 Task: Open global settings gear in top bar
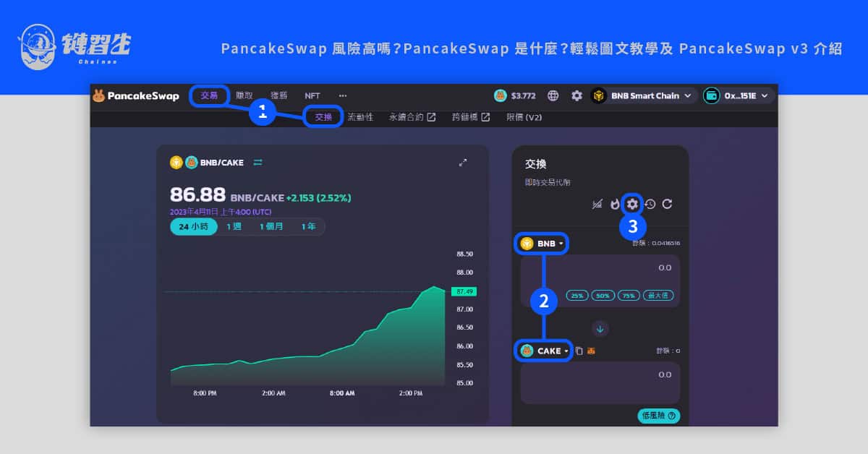576,95
